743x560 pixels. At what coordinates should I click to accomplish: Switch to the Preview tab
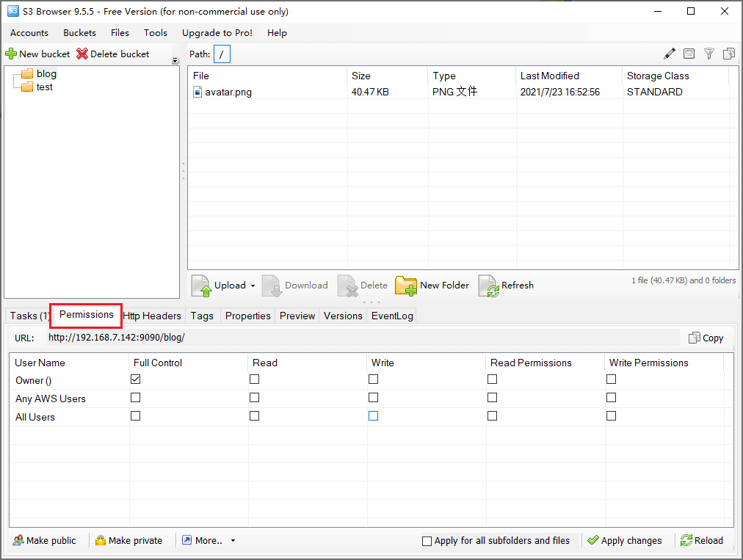[297, 316]
